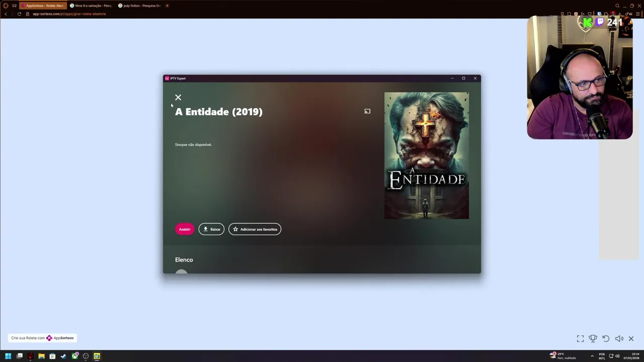Switch to 'pulp fiction' search tab
Screen dimensions: 644x362
(x=139, y=6)
